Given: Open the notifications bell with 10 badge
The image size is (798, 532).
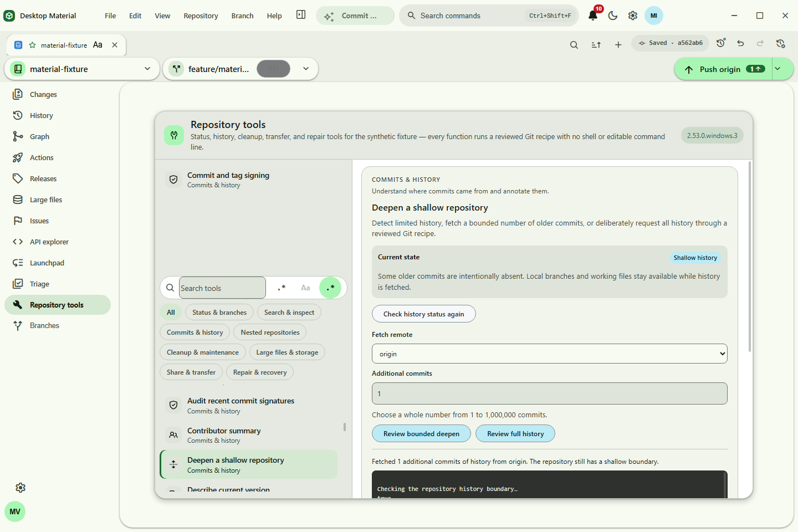Looking at the screenshot, I should coord(593,16).
